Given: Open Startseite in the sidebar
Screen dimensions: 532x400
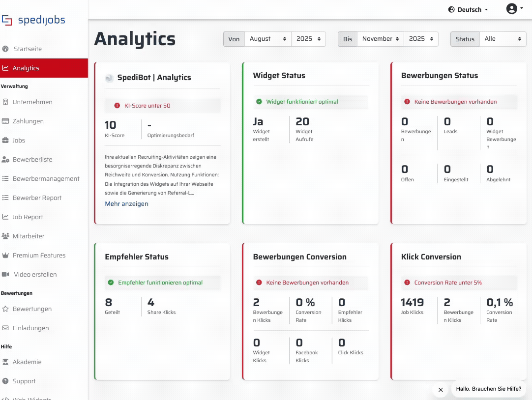Looking at the screenshot, I should point(44,49).
